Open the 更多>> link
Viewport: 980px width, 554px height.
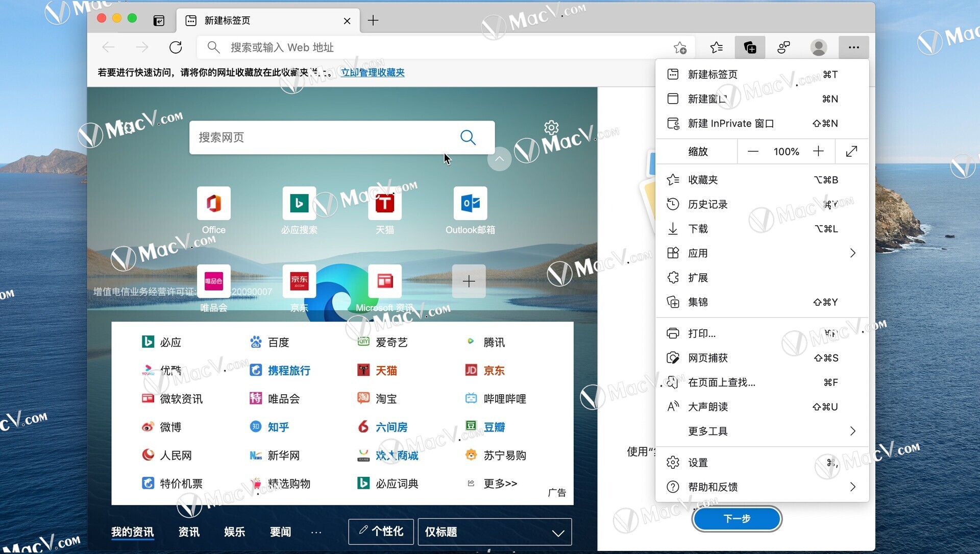tap(493, 484)
